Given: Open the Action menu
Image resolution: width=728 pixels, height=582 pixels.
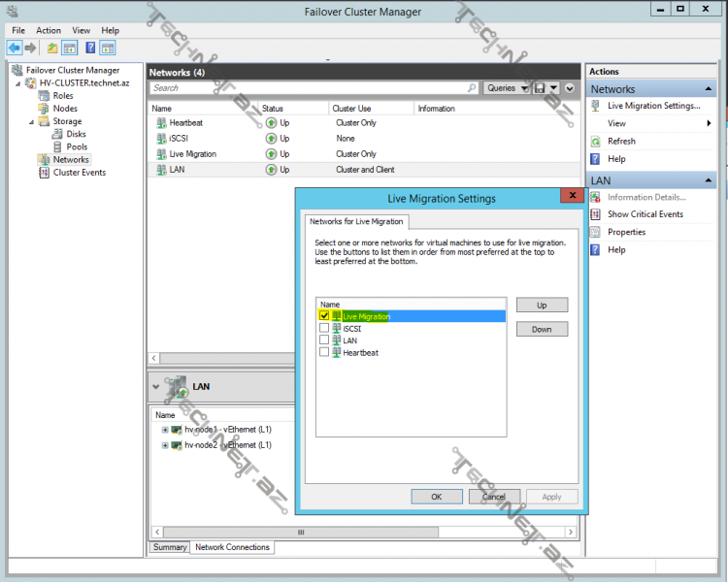Looking at the screenshot, I should tap(49, 31).
